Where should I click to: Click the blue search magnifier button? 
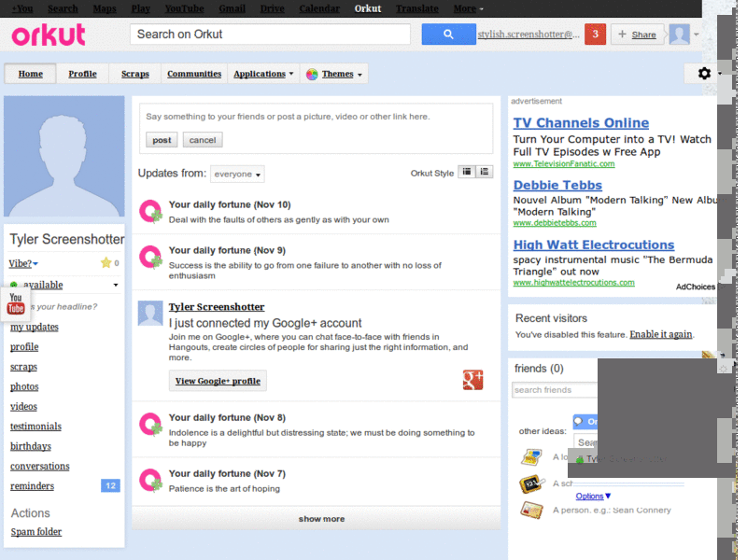coord(448,35)
